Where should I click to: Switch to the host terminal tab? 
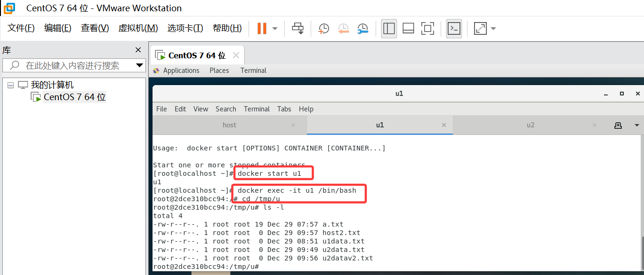229,125
